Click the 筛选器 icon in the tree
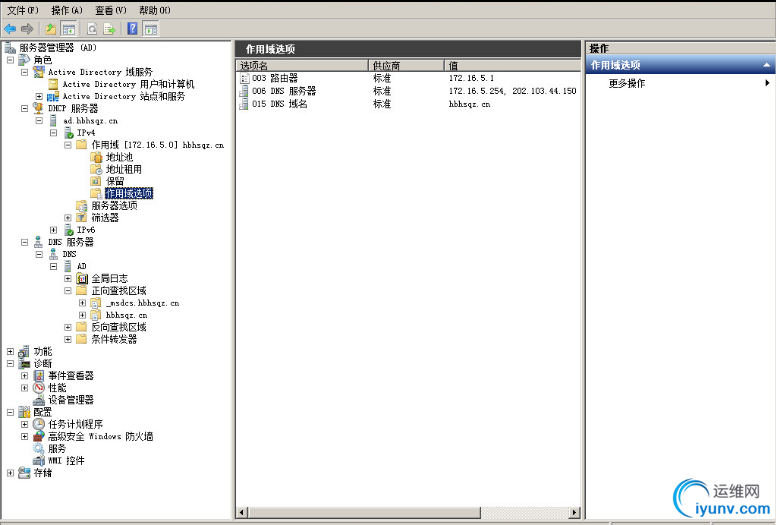This screenshot has height=525, width=776. click(82, 218)
